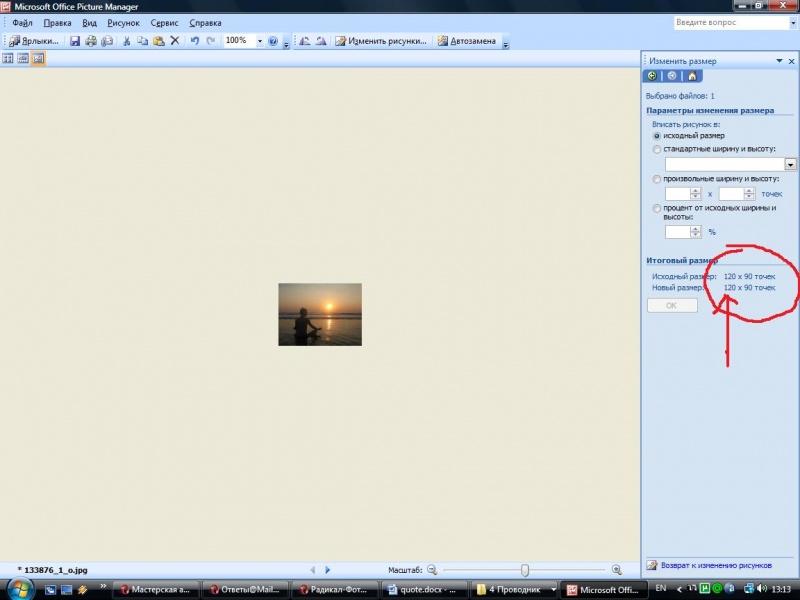Click the Print icon in toolbar
Screen dimensions: 800x600
point(91,41)
